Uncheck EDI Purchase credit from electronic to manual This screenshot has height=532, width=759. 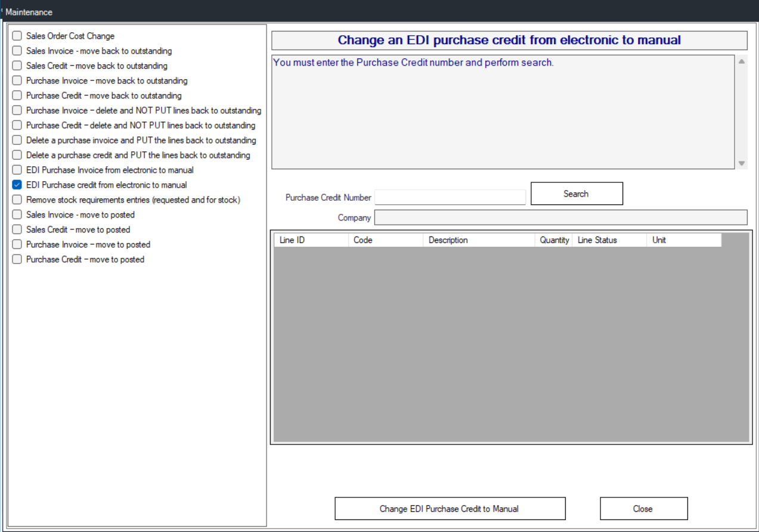[x=17, y=185]
